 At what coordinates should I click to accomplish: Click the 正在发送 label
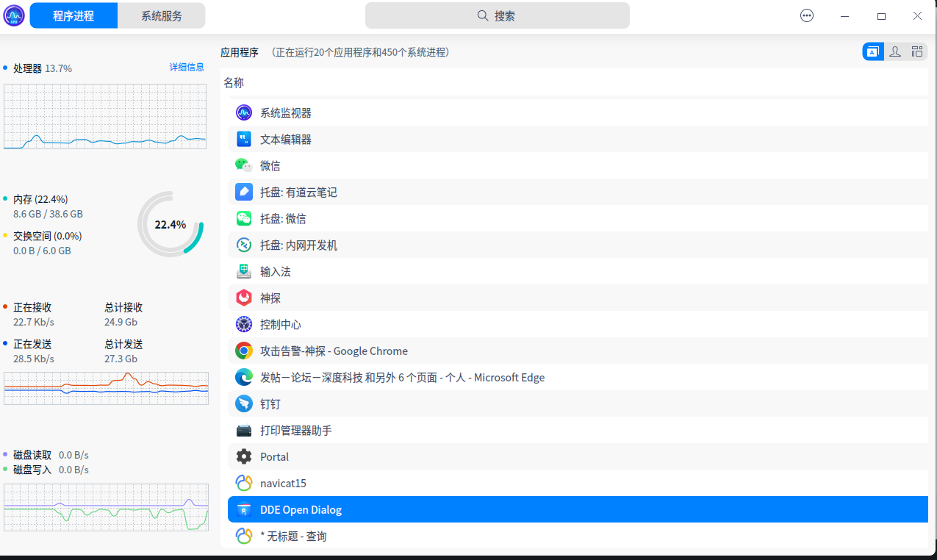tap(32, 344)
